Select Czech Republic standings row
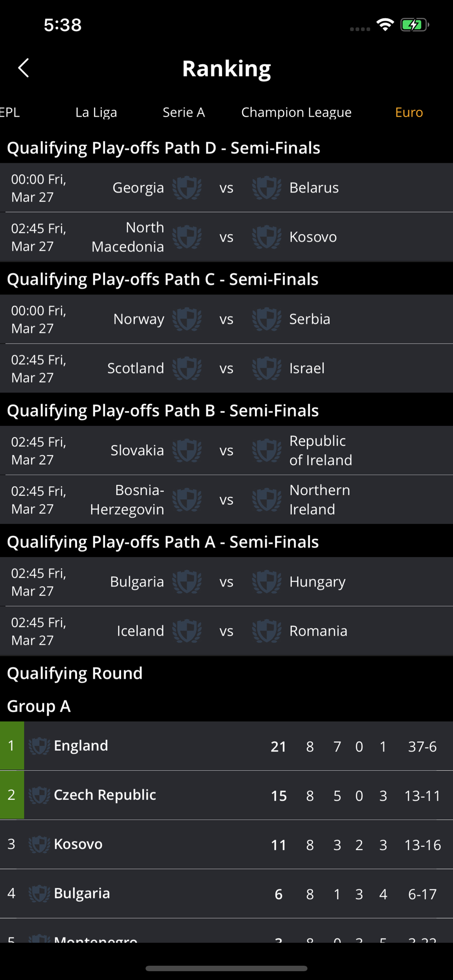453x980 pixels. point(226,795)
